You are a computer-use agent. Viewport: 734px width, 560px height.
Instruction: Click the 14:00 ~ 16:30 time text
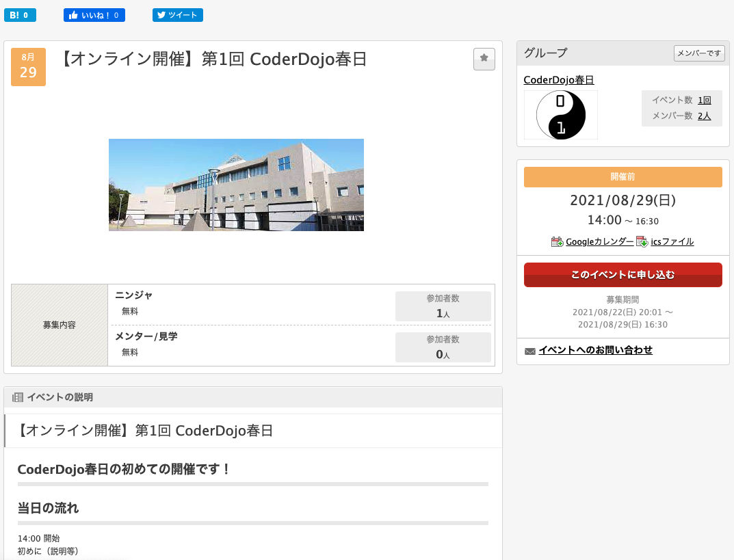622,220
